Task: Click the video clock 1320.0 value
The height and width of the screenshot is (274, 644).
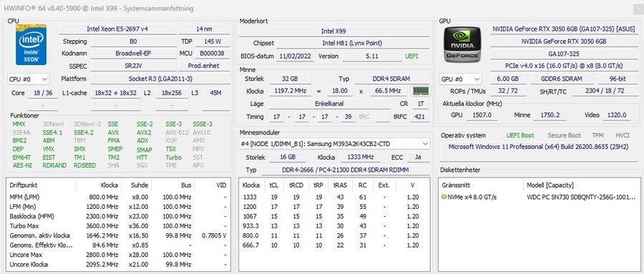Action: 617,115
